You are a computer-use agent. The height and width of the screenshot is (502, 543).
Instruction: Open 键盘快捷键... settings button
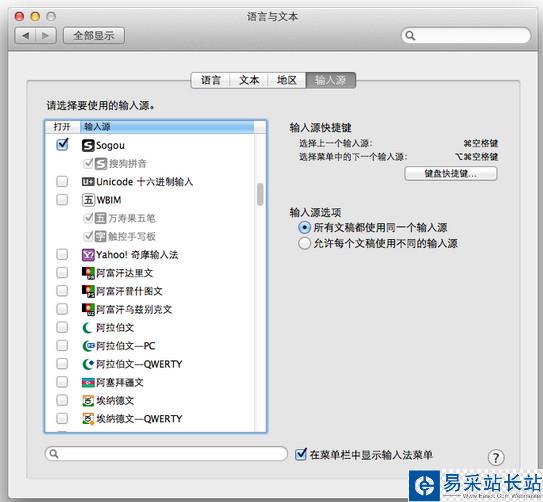click(x=451, y=173)
